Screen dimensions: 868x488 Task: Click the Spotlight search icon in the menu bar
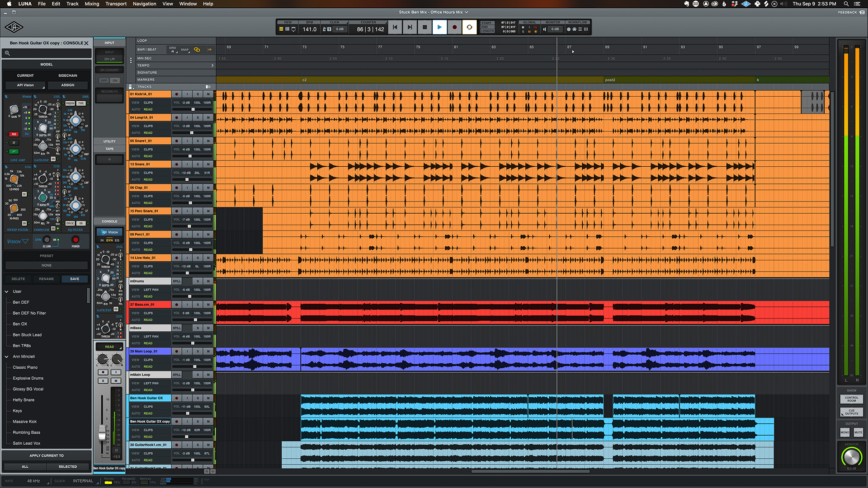[x=846, y=4]
